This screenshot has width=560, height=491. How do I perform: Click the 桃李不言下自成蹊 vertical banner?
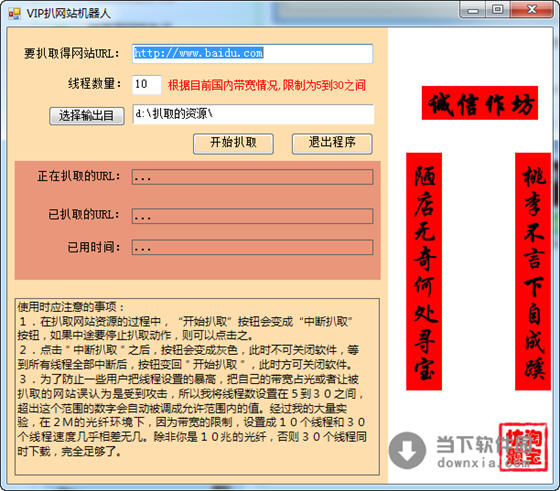pos(533,271)
